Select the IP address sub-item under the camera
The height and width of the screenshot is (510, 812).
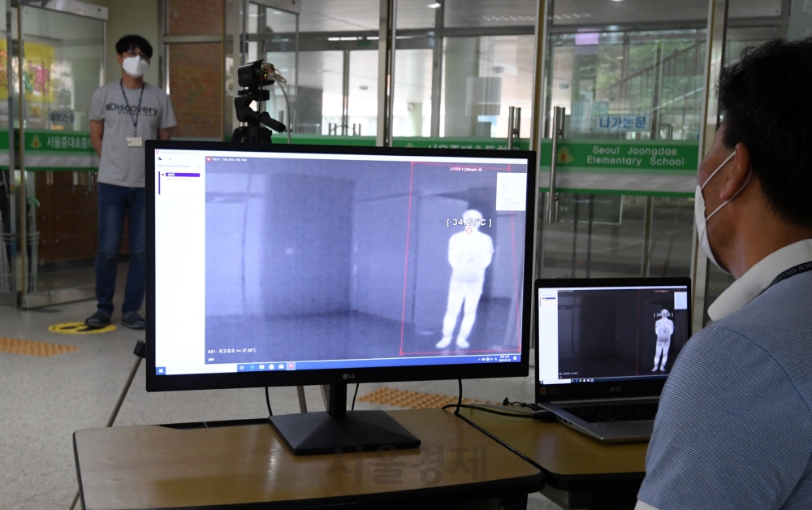[x=179, y=179]
